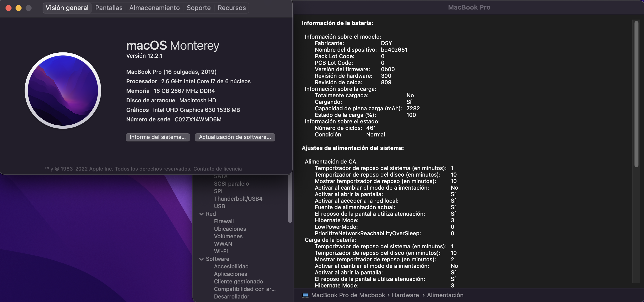Click MacBook Pro (16 pulgadas, 2019) text
Image resolution: width=644 pixels, height=302 pixels.
tap(171, 72)
